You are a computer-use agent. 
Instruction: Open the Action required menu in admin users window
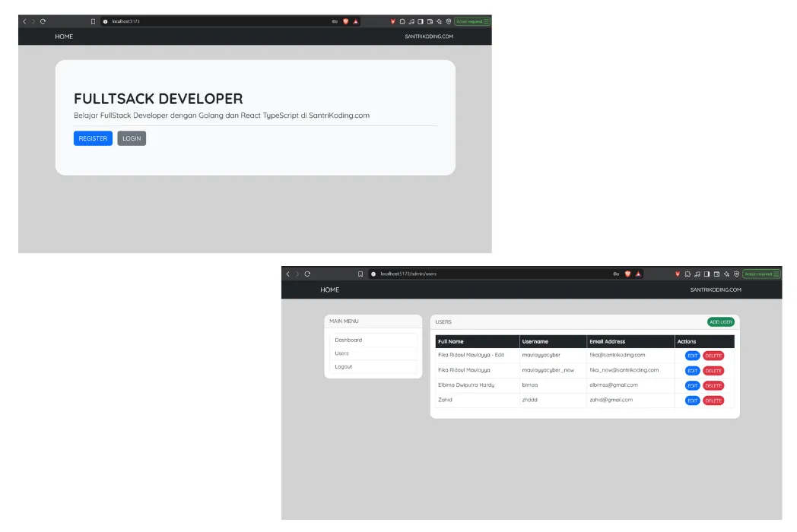pos(761,274)
